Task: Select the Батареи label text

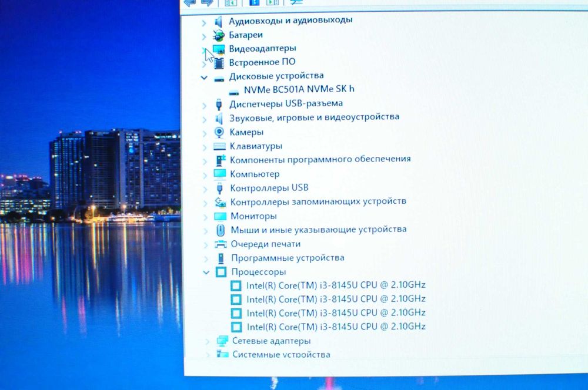Action: click(x=246, y=35)
